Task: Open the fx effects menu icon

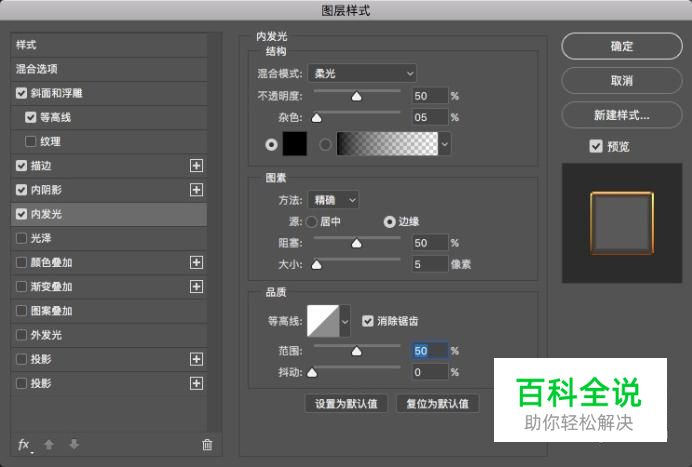Action: (25, 444)
